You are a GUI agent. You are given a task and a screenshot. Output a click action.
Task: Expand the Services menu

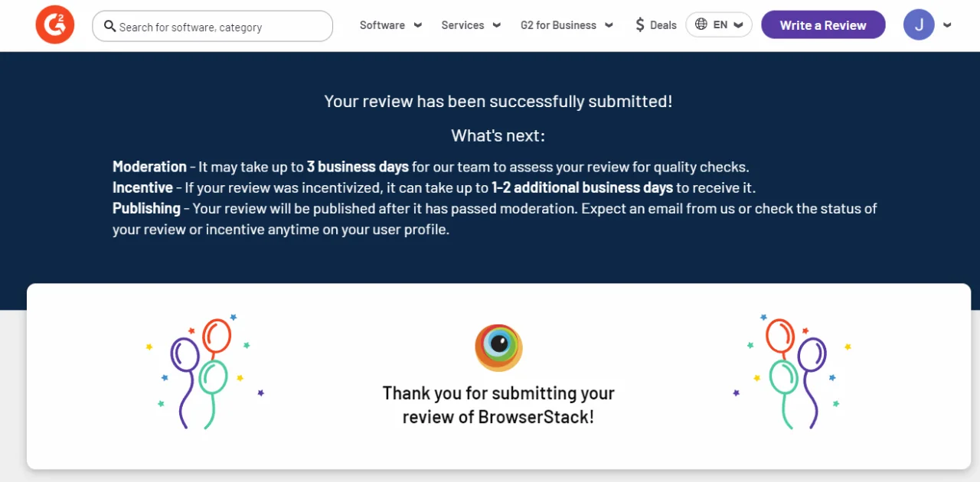tap(471, 25)
